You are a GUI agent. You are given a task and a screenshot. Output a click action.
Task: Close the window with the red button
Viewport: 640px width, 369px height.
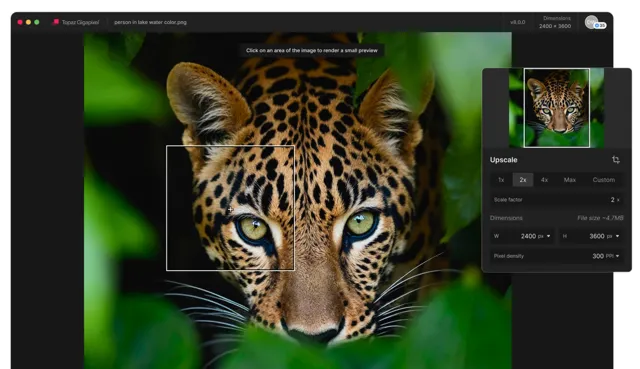pyautogui.click(x=20, y=22)
